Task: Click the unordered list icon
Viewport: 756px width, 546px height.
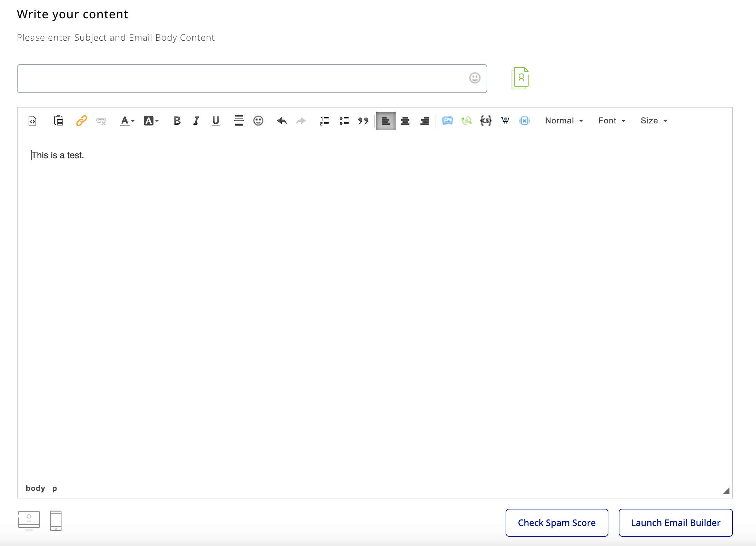Action: tap(344, 120)
